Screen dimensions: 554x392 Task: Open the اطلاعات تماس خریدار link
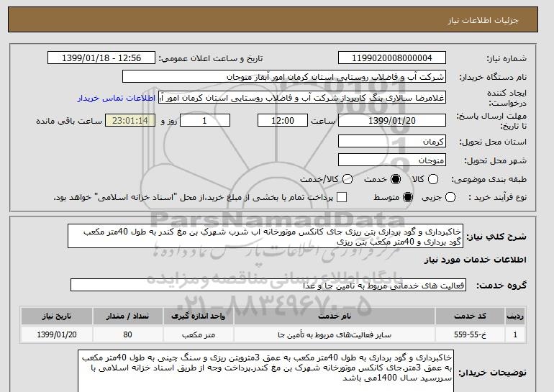(x=117, y=98)
